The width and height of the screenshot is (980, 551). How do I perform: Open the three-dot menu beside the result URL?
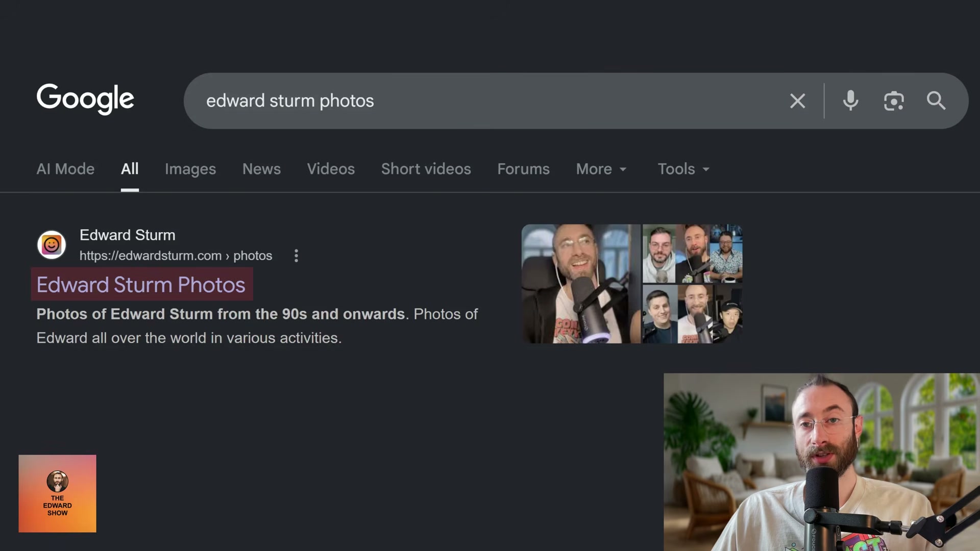pos(296,256)
